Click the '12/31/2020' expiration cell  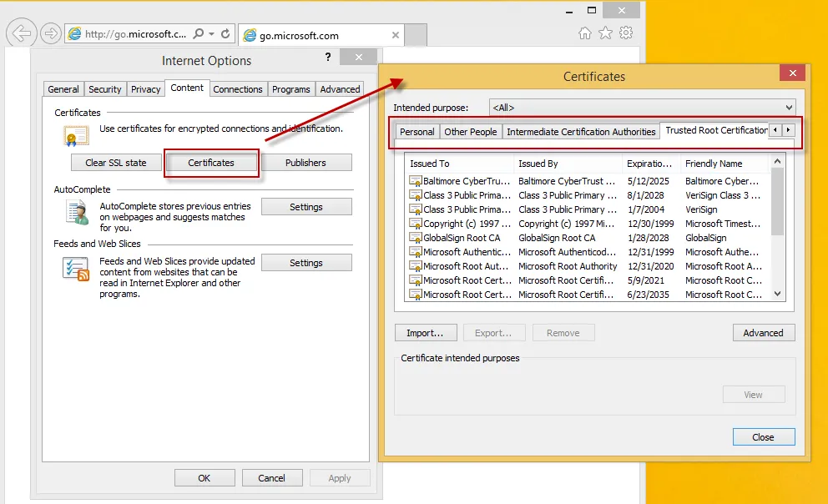[x=650, y=266]
